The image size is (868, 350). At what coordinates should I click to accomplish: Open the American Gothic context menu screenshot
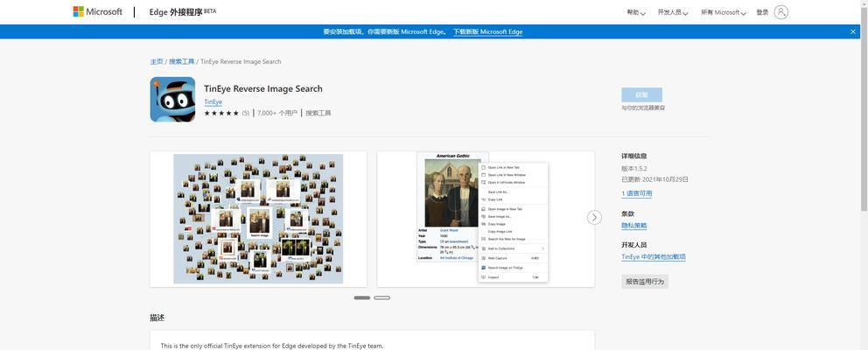pyautogui.click(x=486, y=220)
